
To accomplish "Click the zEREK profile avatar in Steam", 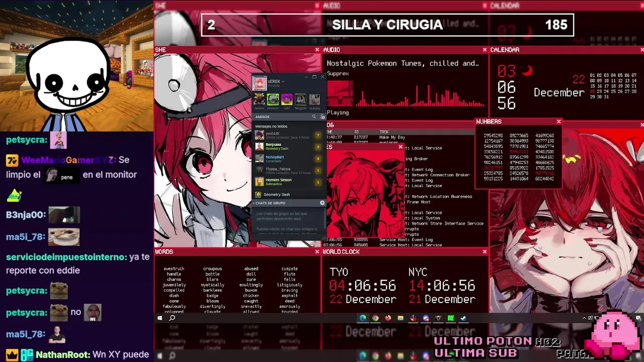I will (259, 83).
